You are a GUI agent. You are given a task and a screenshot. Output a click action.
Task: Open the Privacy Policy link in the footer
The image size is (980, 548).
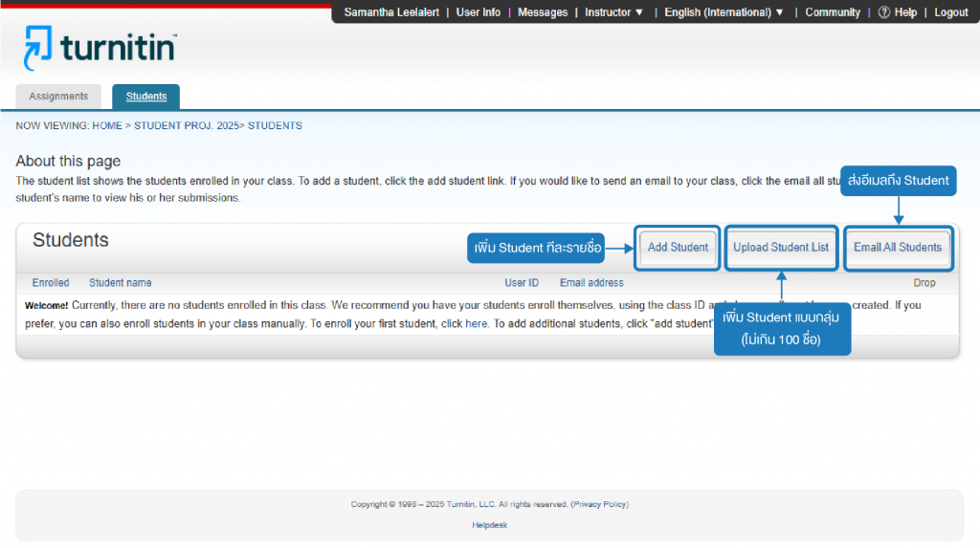coord(599,504)
